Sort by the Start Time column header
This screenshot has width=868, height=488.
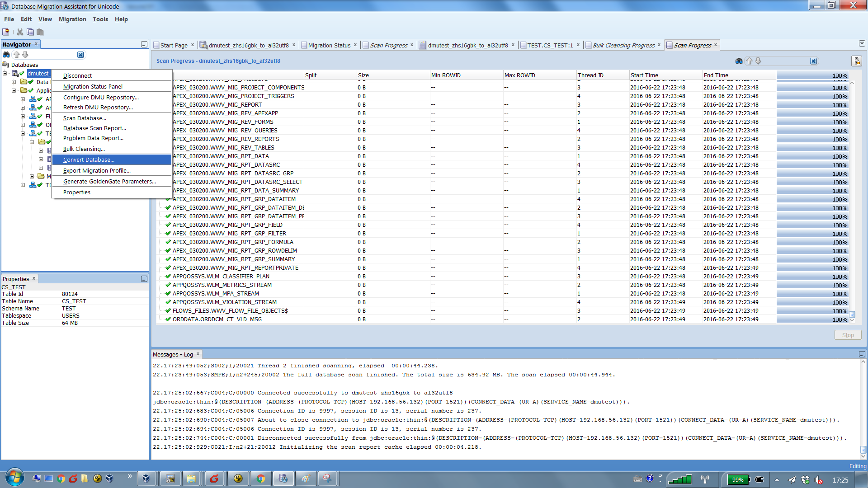(665, 75)
